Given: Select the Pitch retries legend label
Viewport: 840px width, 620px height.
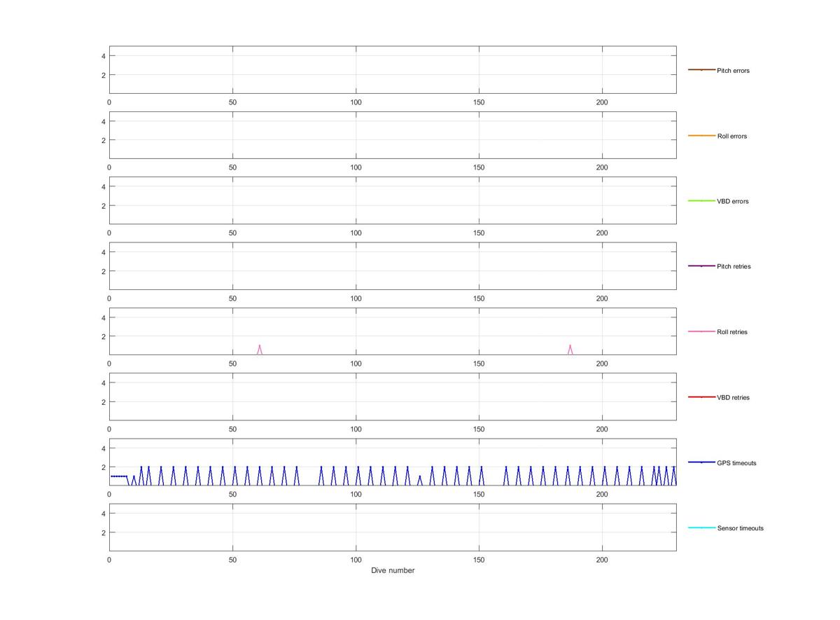Looking at the screenshot, I should click(x=734, y=267).
